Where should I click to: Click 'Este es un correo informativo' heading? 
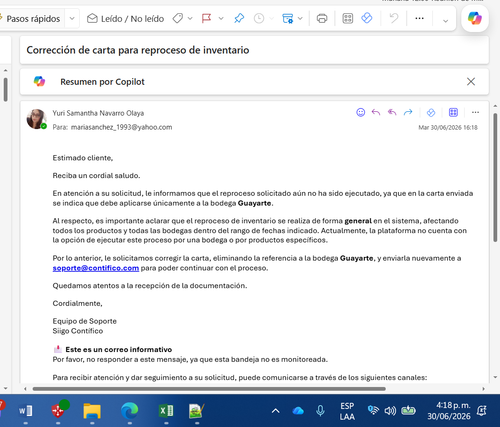119,349
